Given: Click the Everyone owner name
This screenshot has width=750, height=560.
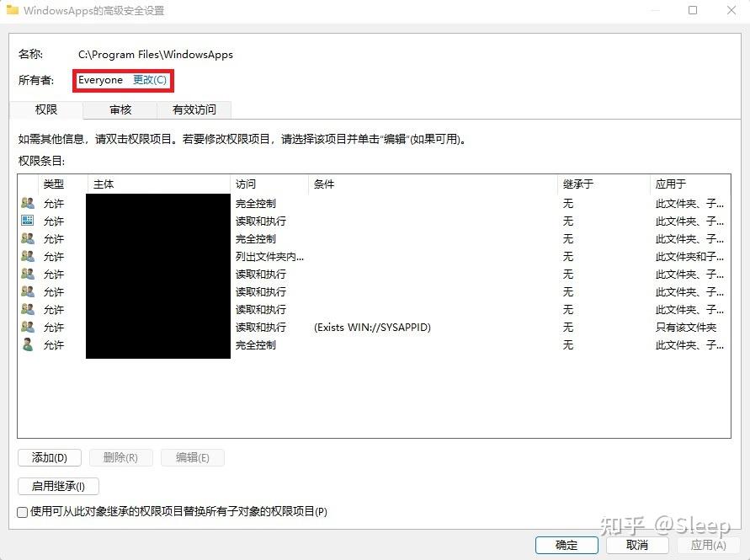Looking at the screenshot, I should click(x=100, y=80).
